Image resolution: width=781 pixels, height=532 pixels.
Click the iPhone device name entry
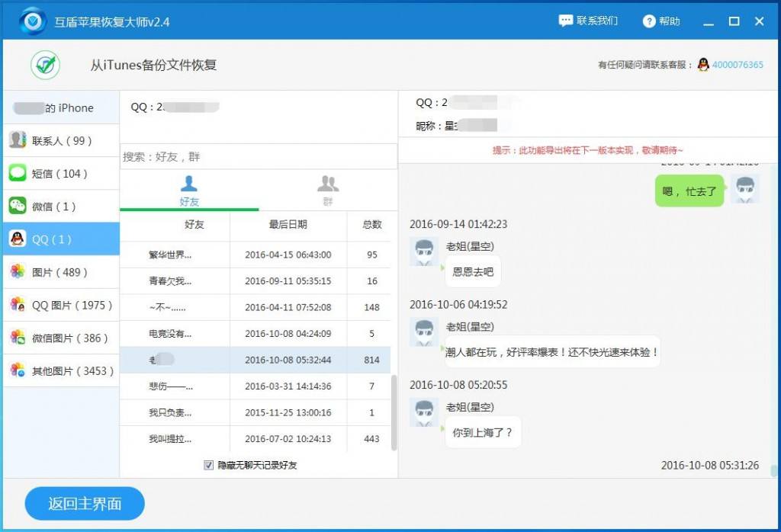coord(62,108)
